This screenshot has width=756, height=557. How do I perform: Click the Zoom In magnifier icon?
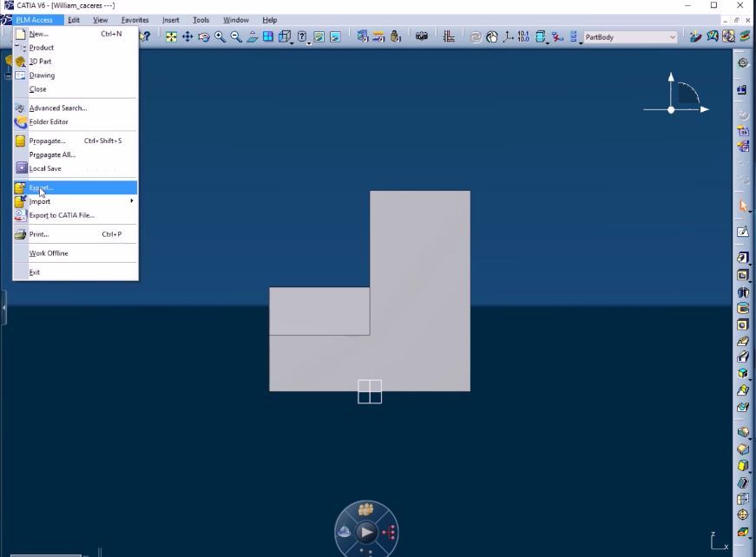(220, 36)
